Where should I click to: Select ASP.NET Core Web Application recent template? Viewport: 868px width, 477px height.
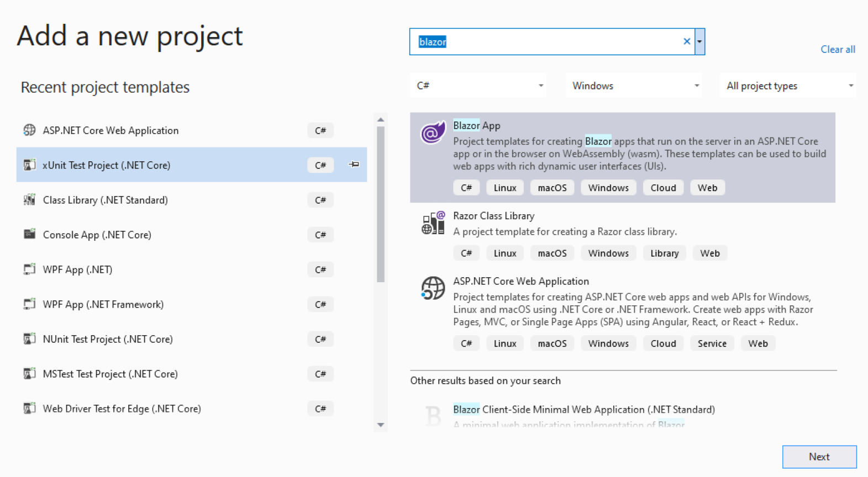[x=192, y=130]
